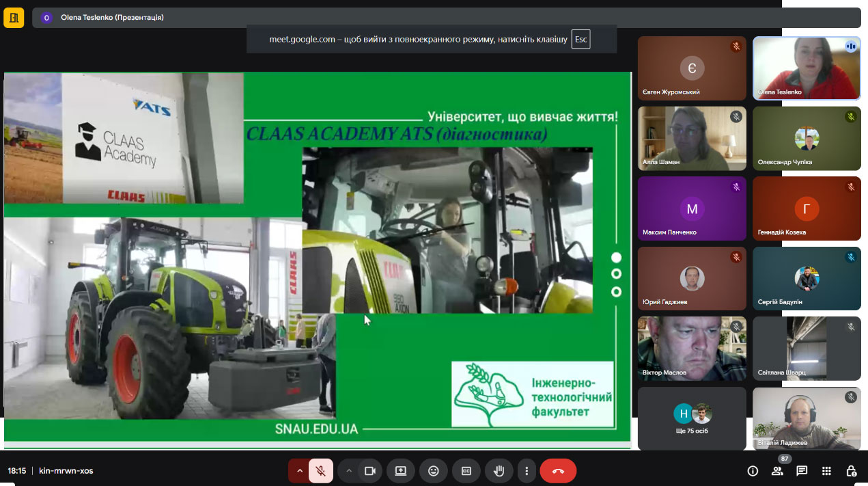Open the three-dot more options menu
This screenshot has height=486, width=868.
527,471
